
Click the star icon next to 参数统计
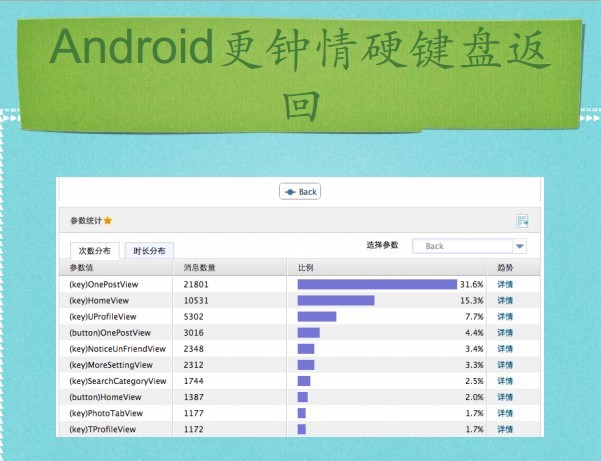[108, 220]
